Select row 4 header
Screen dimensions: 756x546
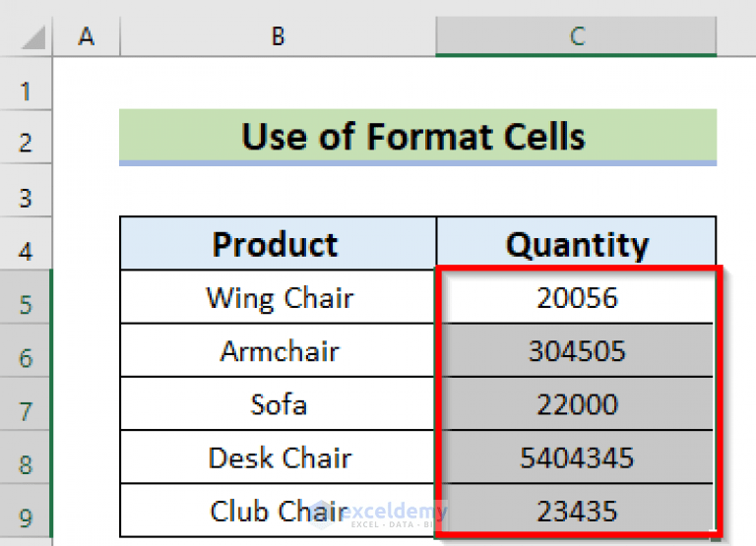(x=26, y=244)
